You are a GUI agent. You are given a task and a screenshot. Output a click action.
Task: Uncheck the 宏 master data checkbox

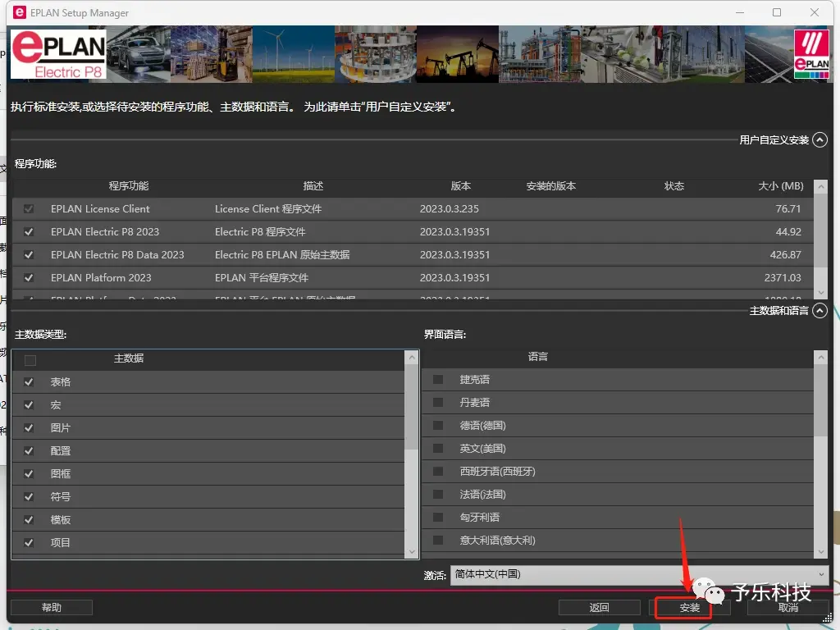click(29, 405)
